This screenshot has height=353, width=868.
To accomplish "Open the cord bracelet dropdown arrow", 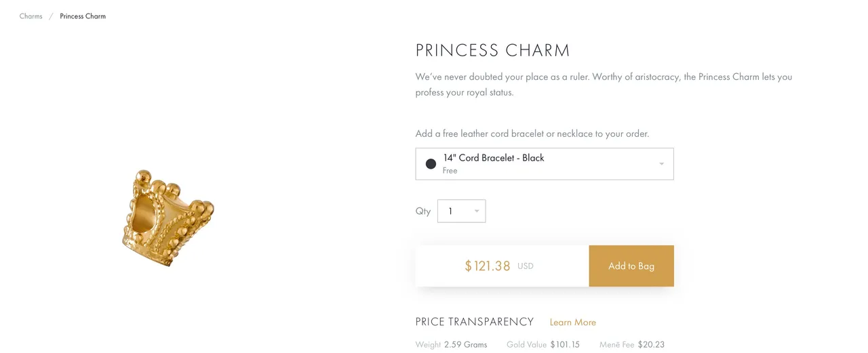I will (662, 164).
